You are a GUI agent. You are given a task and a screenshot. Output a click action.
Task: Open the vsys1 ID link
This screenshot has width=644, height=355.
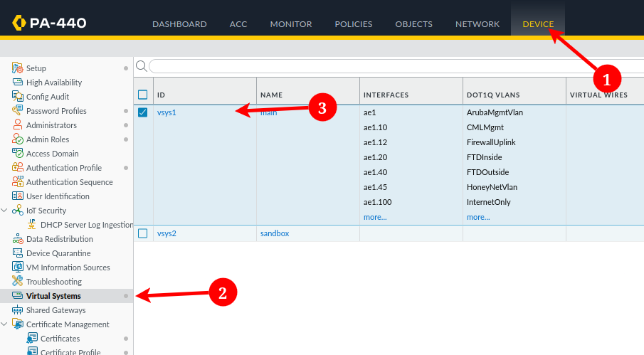click(167, 112)
